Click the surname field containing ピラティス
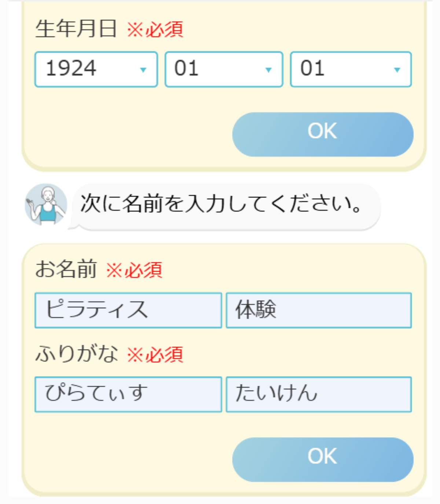This screenshot has height=504, width=440. tap(128, 310)
